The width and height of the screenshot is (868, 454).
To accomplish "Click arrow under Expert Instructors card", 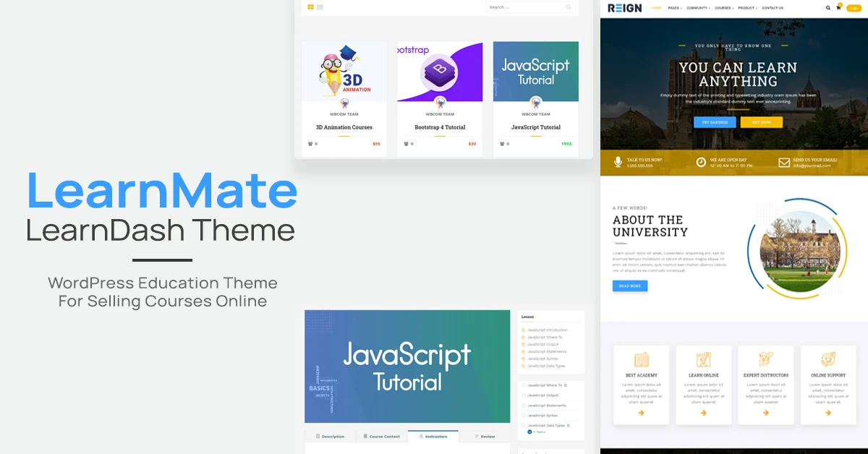I will [x=766, y=413].
